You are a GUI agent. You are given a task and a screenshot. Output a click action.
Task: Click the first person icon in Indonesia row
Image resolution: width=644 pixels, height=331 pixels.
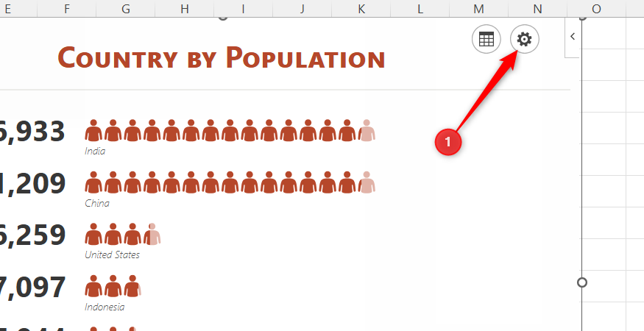[x=93, y=286]
